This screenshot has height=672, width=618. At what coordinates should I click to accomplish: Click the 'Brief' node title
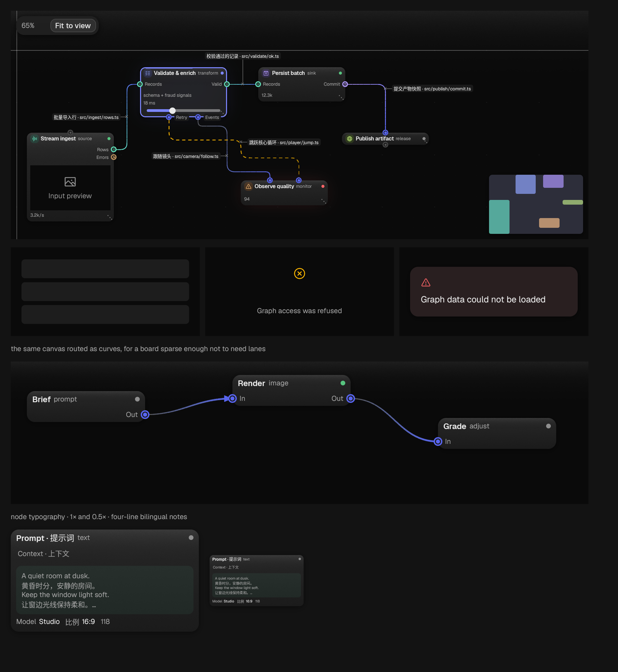(41, 399)
